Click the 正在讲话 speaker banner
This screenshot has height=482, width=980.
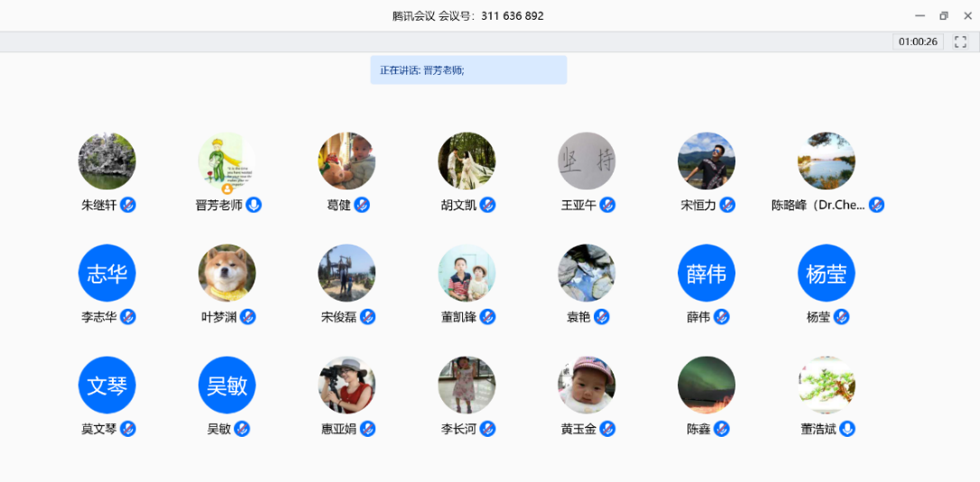coord(468,70)
